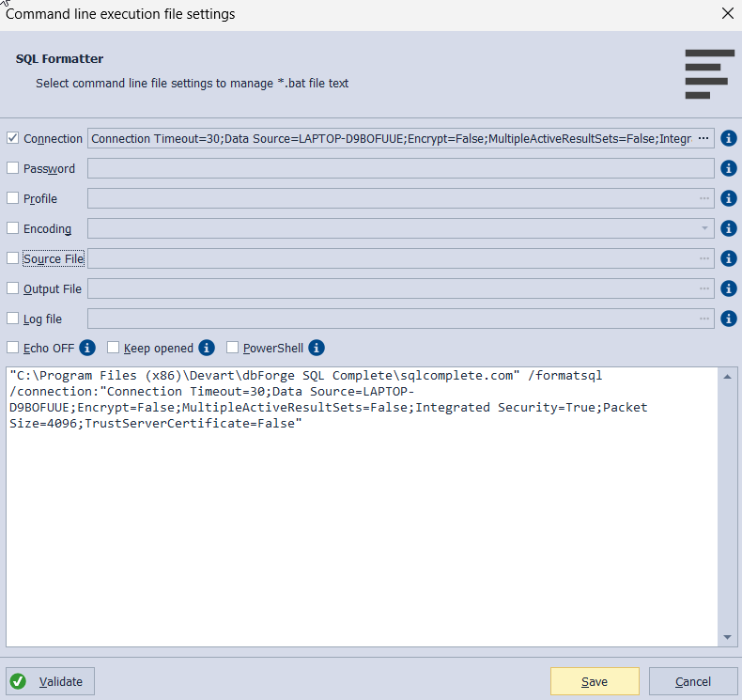Show info for the Profile field

pyautogui.click(x=729, y=198)
